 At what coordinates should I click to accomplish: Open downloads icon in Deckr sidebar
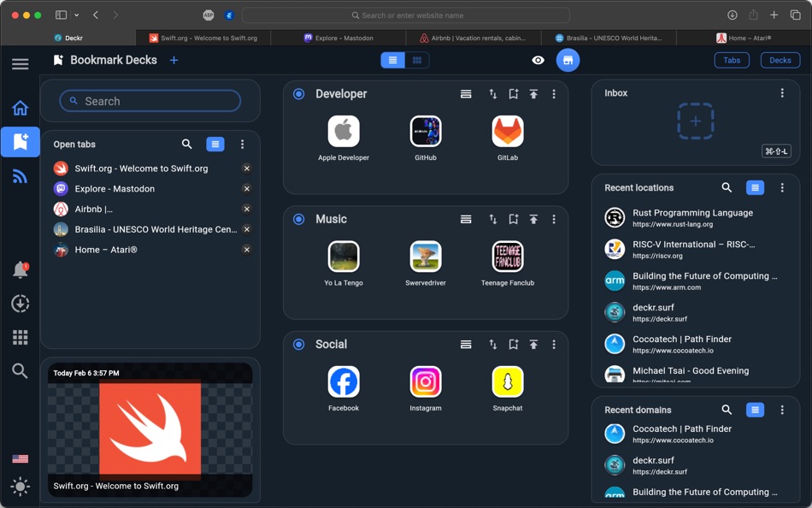[21, 304]
